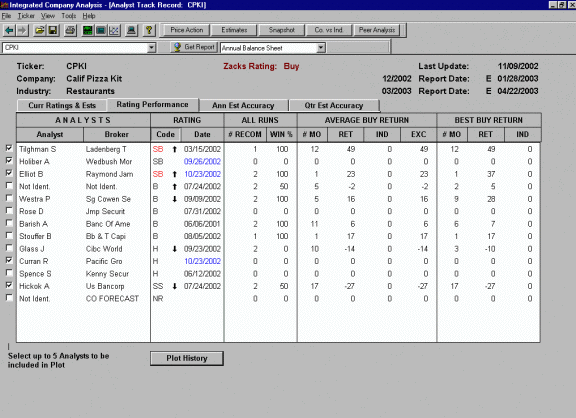Click the # RECOM column header
Screen dimensions: 576x418
pyautogui.click(x=245, y=134)
